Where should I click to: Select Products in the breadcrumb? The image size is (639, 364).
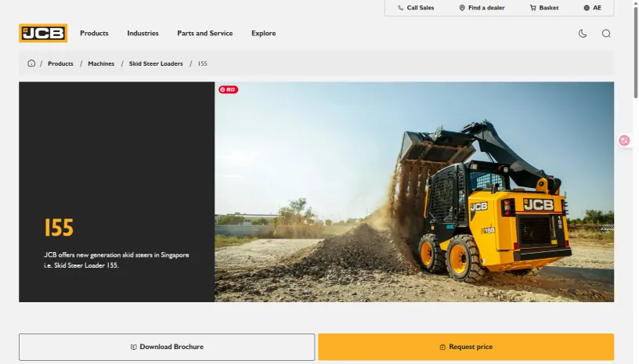click(x=60, y=63)
